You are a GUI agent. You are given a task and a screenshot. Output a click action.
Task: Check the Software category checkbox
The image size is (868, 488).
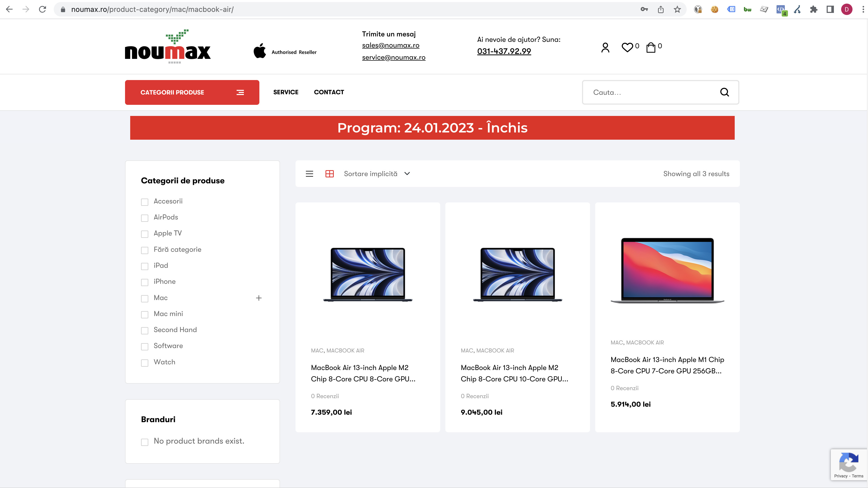click(x=145, y=347)
